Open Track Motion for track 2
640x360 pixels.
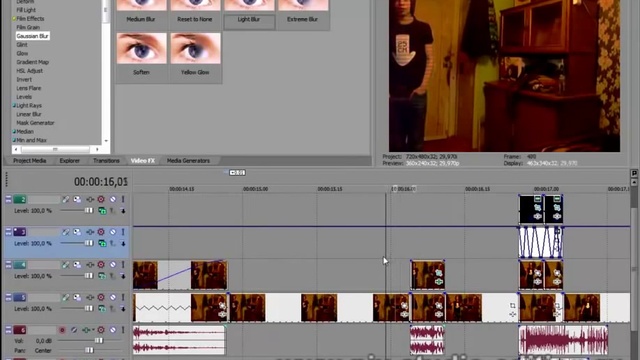click(x=77, y=200)
